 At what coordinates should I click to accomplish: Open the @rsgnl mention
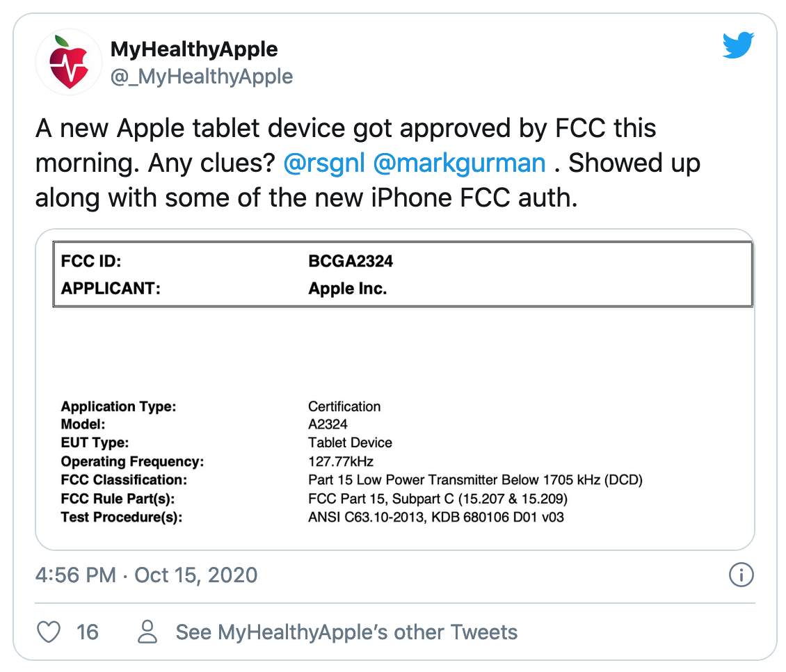(324, 163)
